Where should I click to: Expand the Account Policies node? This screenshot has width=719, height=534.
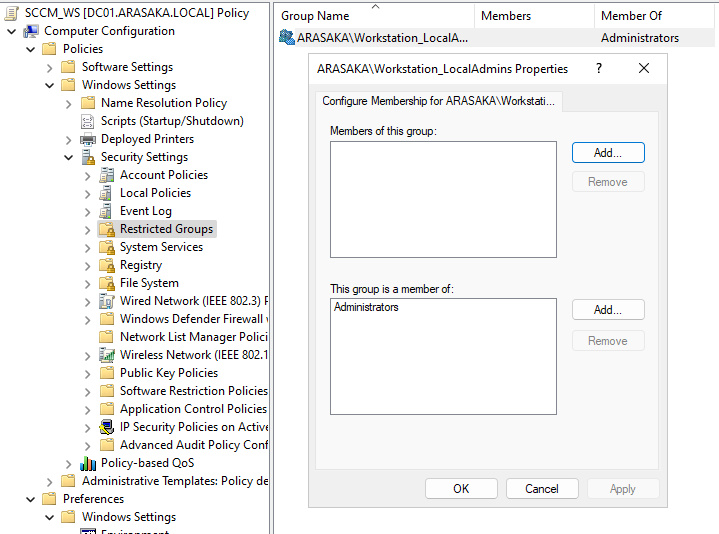[x=88, y=175]
